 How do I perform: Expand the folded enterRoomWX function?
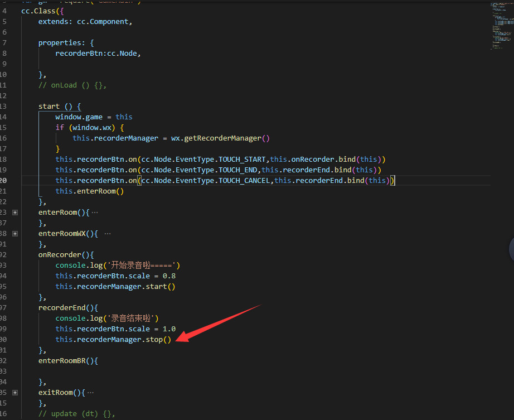pos(15,234)
